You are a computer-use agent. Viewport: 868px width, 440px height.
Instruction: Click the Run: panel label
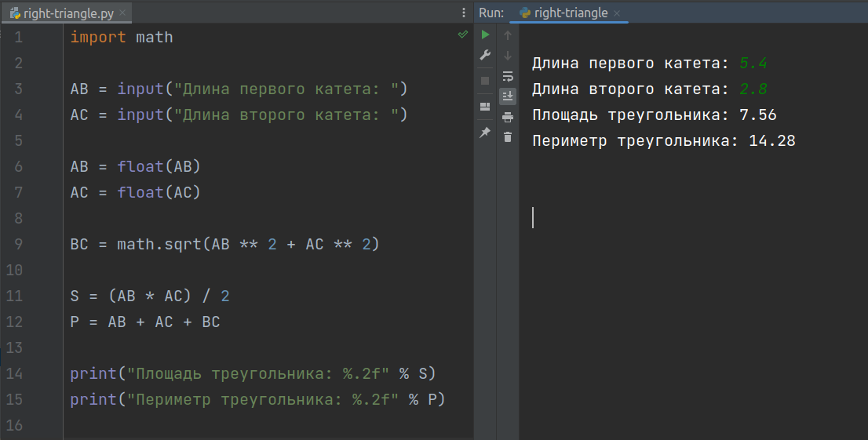click(x=491, y=13)
